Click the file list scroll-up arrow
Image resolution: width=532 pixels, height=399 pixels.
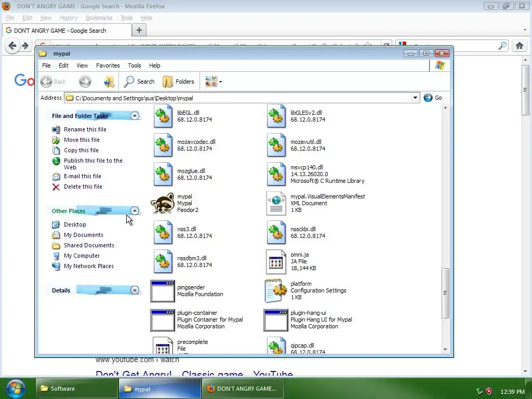(x=445, y=108)
